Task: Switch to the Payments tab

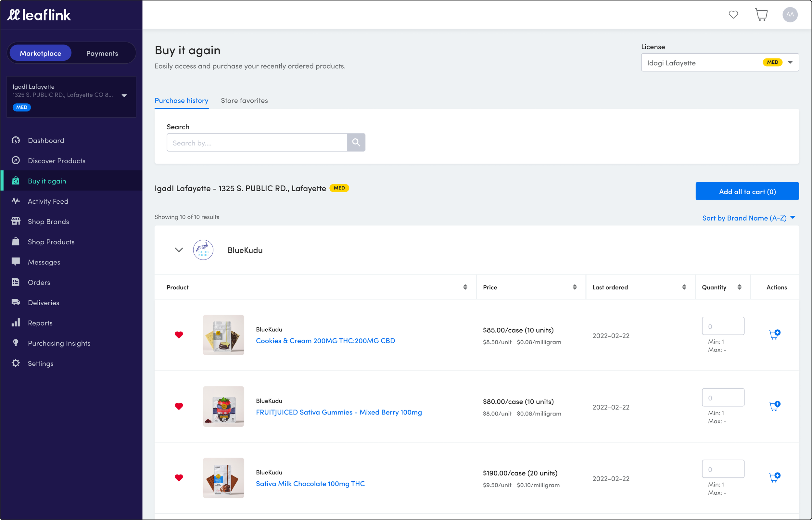Action: tap(102, 53)
